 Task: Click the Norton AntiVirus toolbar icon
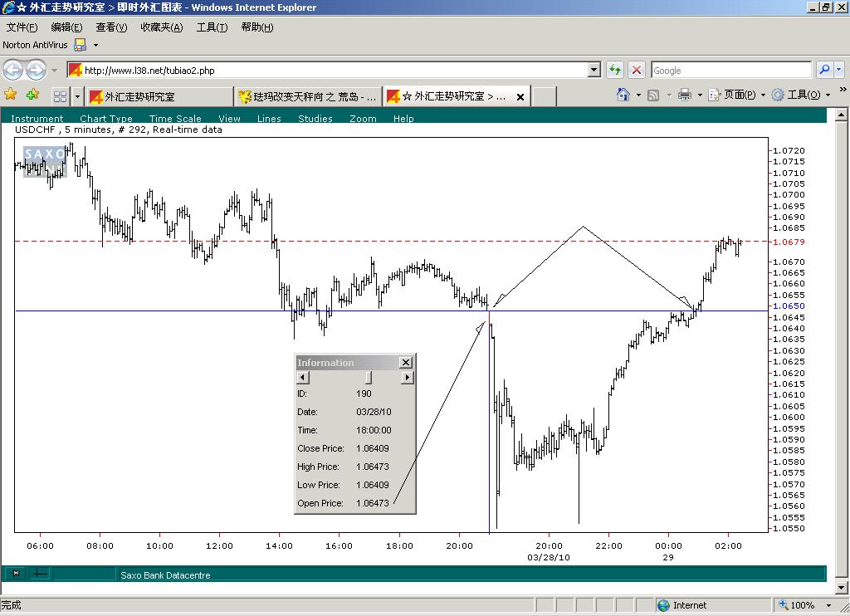coord(81,45)
